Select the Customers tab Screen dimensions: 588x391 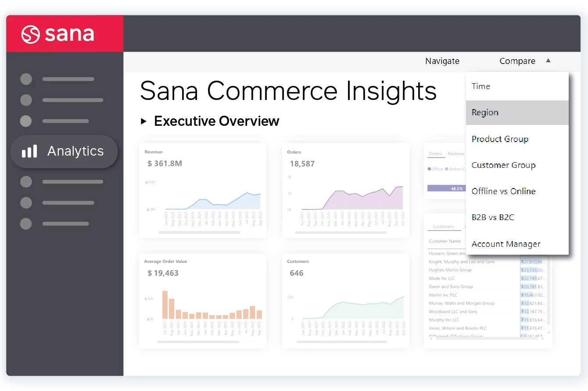point(444,227)
